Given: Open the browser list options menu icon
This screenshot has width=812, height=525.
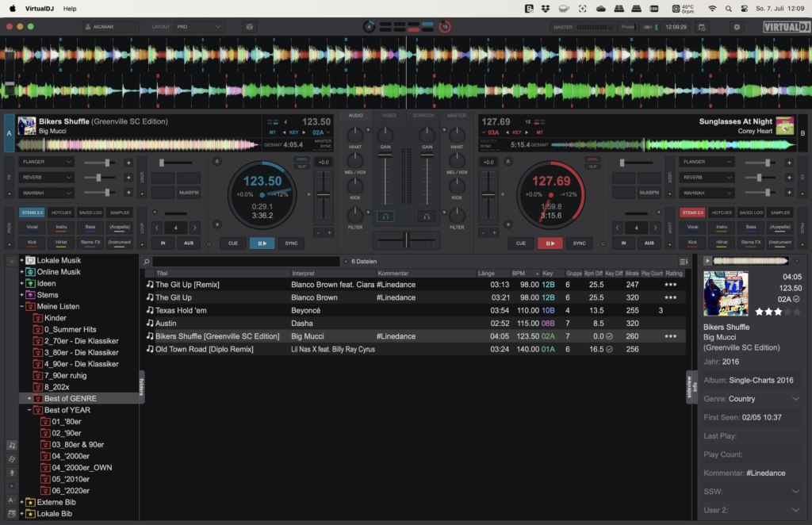Looking at the screenshot, I should coord(684,262).
